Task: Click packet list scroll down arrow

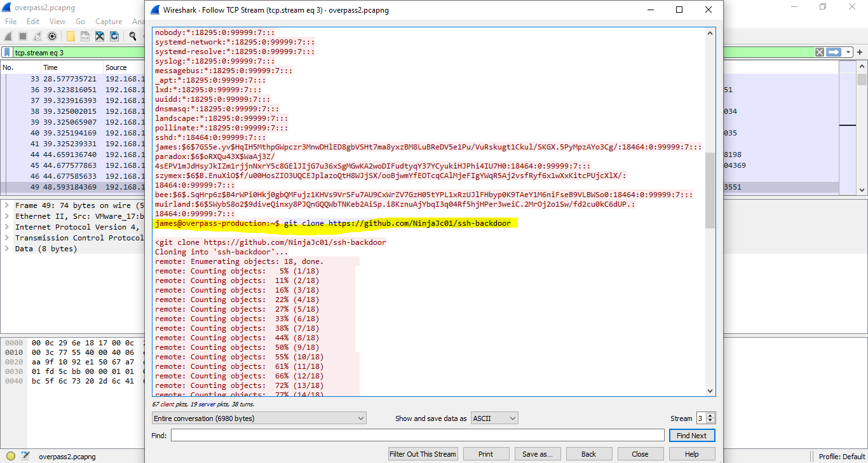Action: point(862,190)
